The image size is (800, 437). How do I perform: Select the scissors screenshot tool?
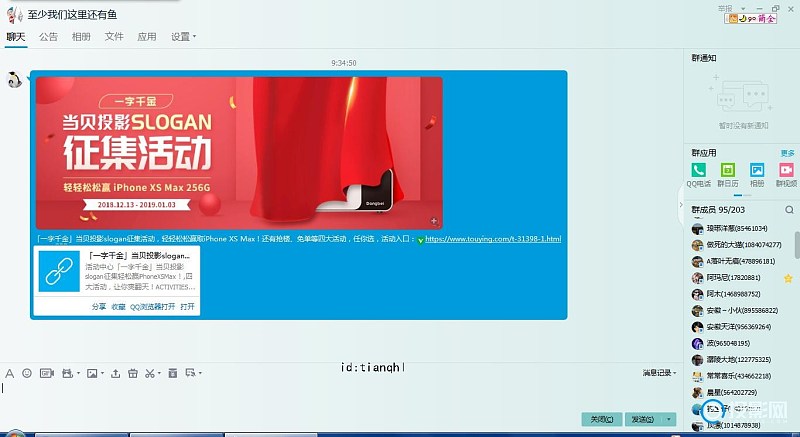click(x=149, y=373)
